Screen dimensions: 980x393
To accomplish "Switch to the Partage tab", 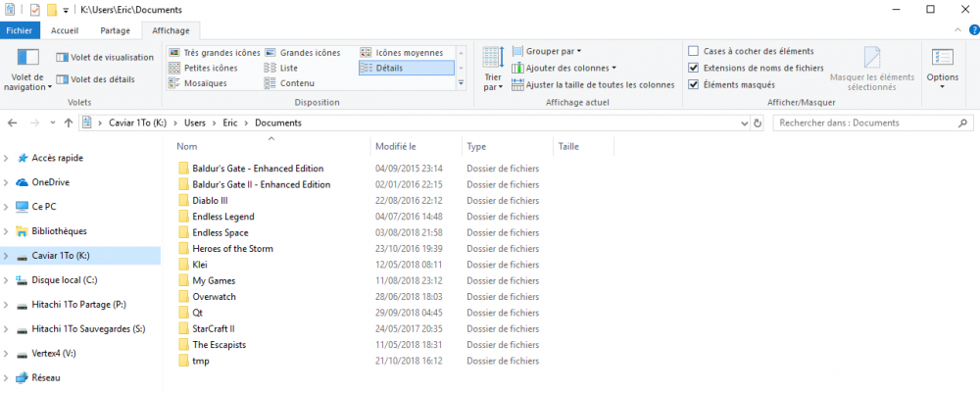I will [115, 30].
